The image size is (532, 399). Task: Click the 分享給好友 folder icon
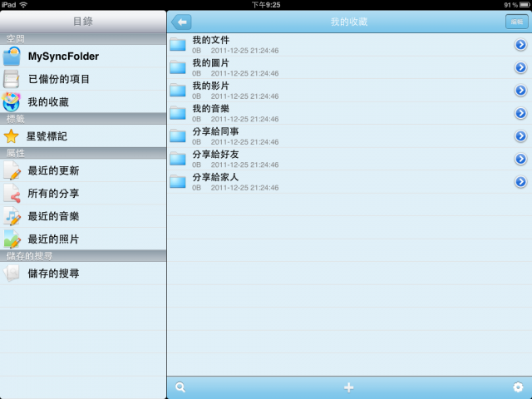[178, 159]
